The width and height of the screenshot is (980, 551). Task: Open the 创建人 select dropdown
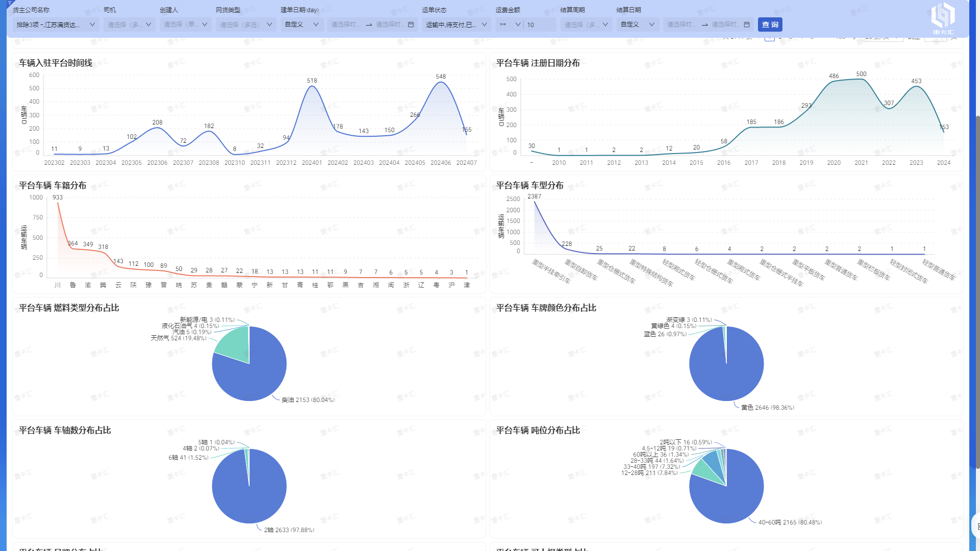click(x=186, y=24)
